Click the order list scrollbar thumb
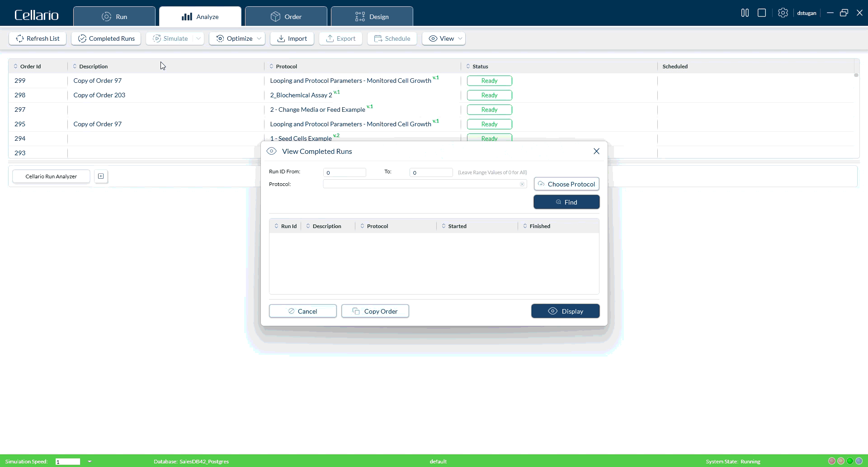The height and width of the screenshot is (467, 868). (856, 75)
